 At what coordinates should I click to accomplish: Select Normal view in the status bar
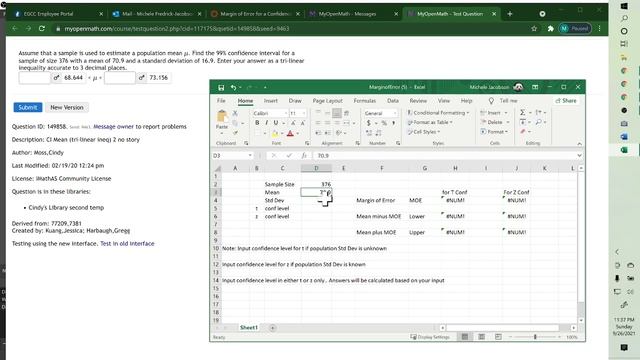coord(464,337)
